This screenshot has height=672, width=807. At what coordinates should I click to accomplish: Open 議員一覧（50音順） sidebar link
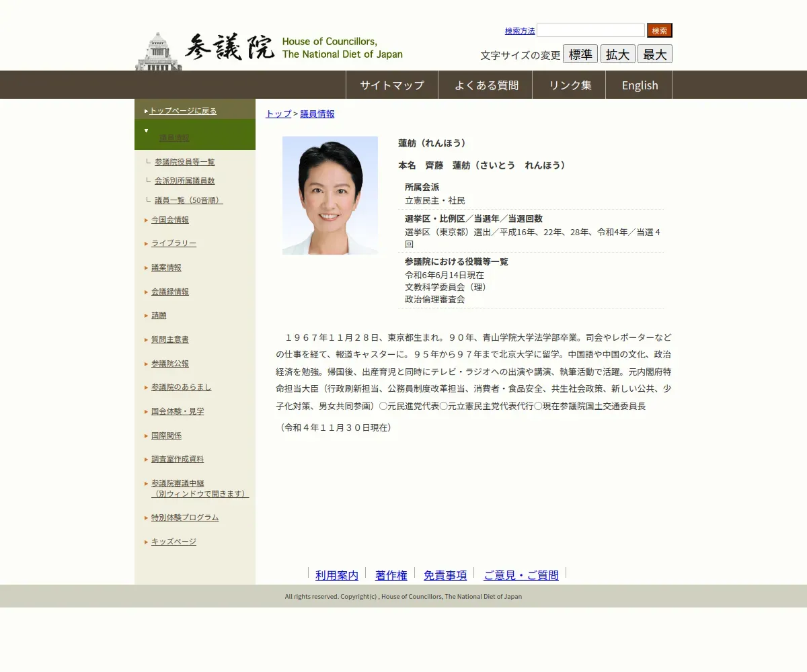tap(189, 200)
